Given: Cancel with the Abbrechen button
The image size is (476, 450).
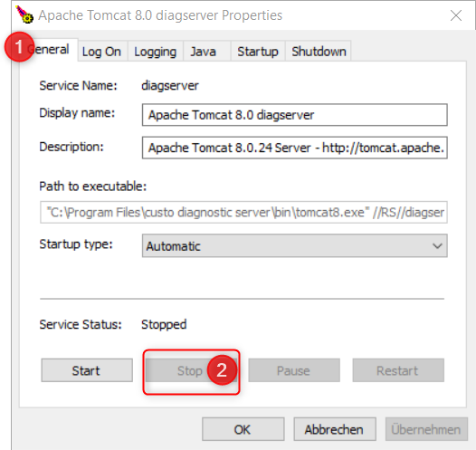Looking at the screenshot, I should [335, 429].
